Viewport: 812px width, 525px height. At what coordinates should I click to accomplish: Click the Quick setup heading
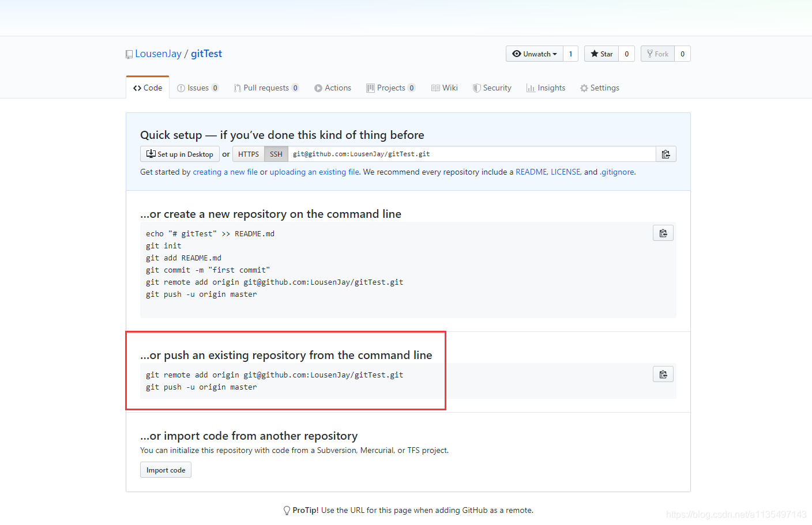pyautogui.click(x=282, y=135)
